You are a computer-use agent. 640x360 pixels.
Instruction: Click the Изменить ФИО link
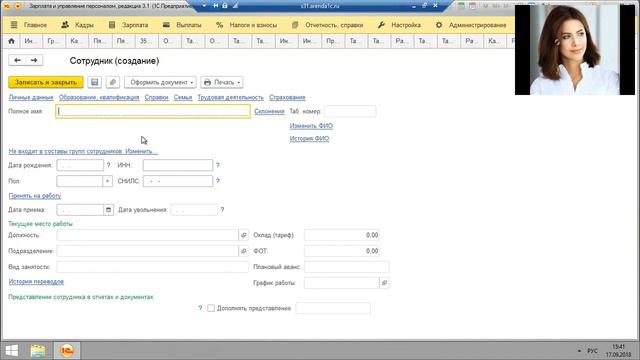[311, 126]
